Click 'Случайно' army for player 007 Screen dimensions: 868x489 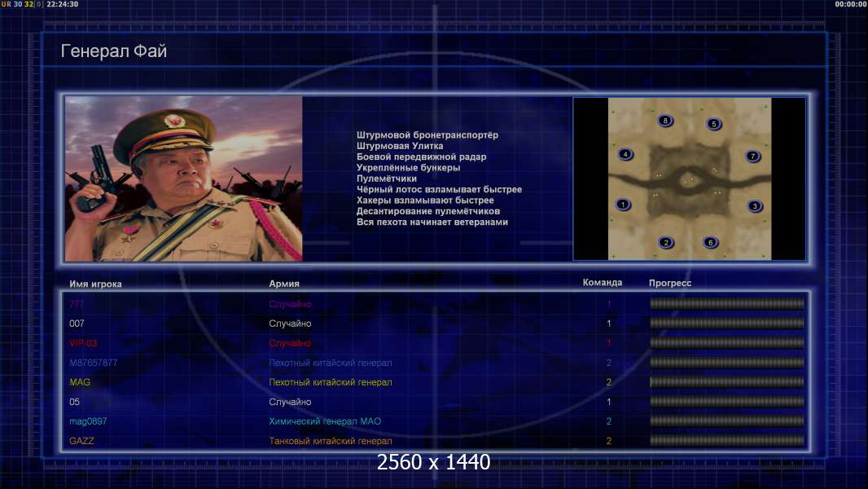[x=290, y=324]
